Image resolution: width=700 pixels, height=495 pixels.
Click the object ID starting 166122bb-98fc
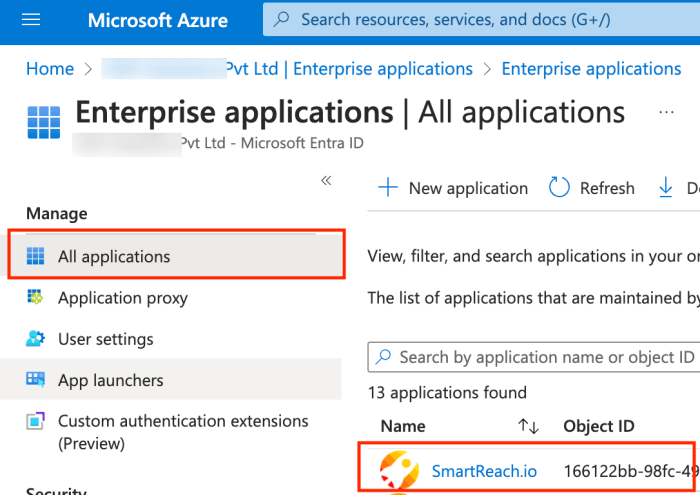[x=631, y=471]
